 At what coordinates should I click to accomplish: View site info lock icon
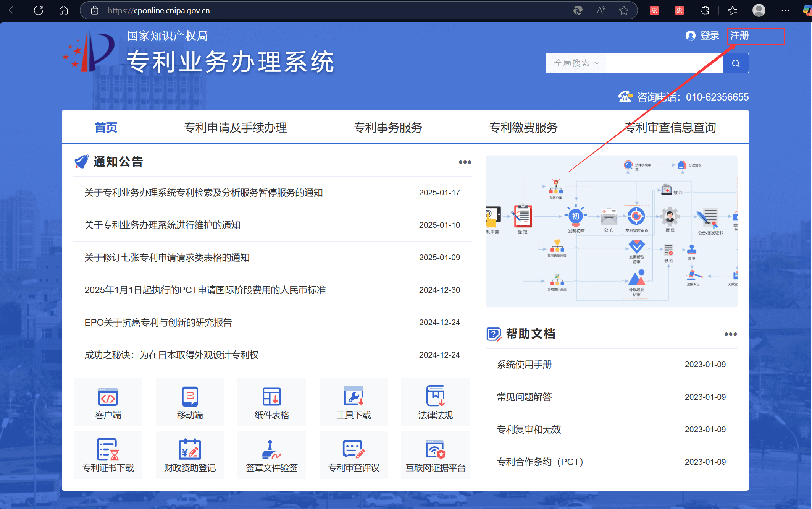(x=95, y=10)
